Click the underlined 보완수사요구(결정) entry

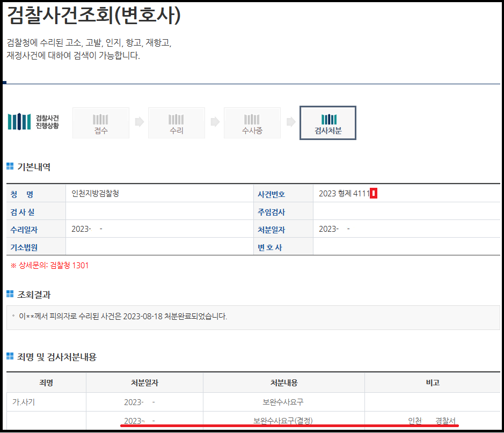(x=283, y=421)
